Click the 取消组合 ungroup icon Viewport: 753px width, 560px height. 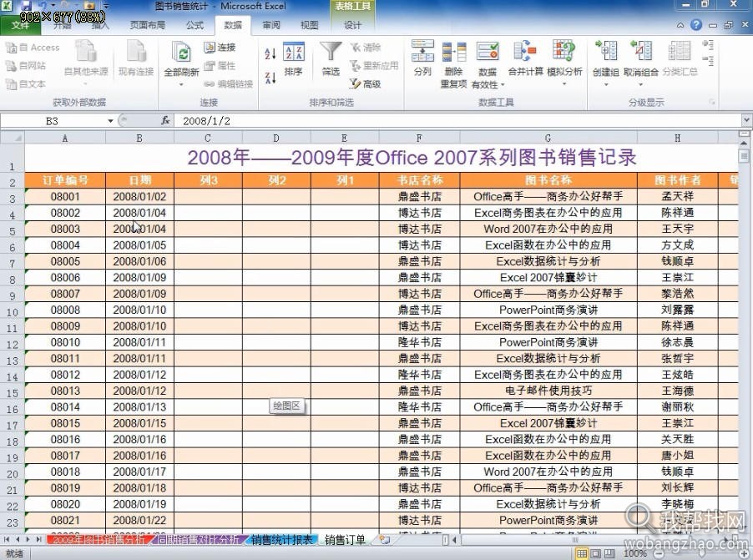point(640,51)
